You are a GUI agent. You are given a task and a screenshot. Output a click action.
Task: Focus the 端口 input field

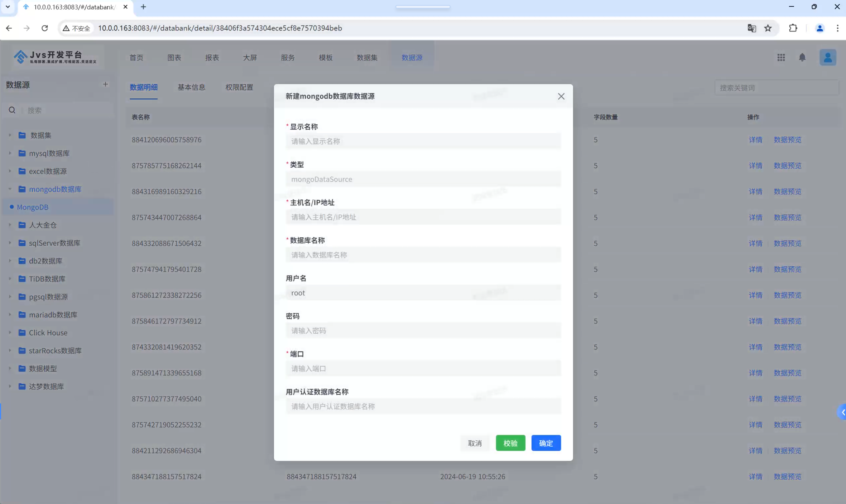(x=423, y=369)
